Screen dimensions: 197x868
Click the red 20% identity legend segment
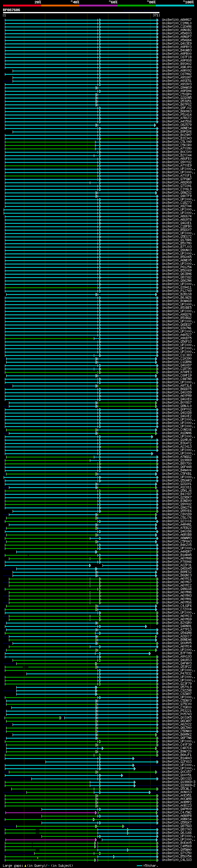[22, 6]
